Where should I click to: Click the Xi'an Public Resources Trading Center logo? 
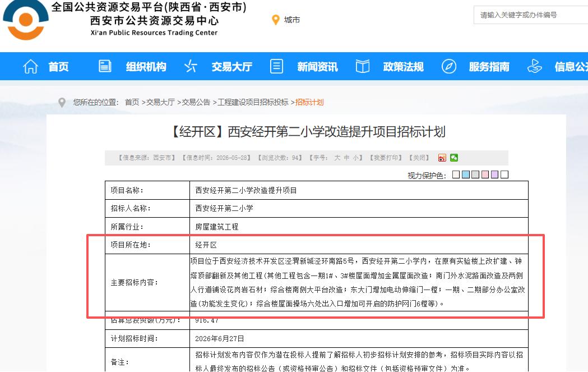pos(25,20)
